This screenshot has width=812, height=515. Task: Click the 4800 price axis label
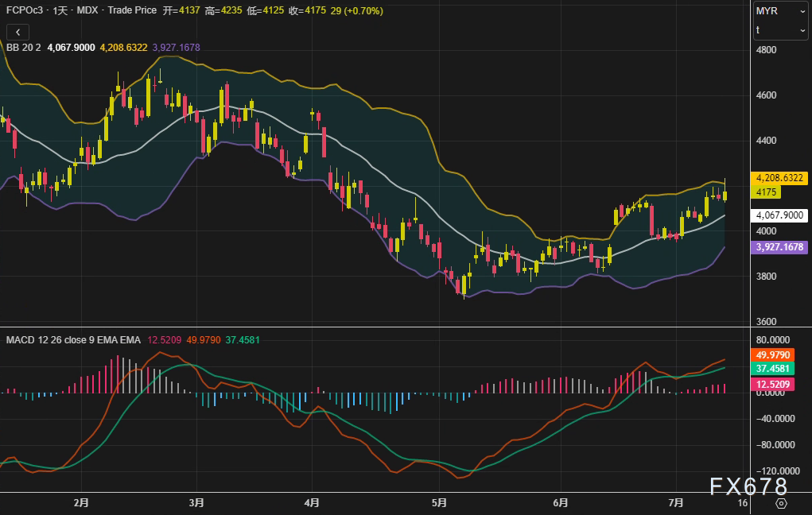coord(767,50)
